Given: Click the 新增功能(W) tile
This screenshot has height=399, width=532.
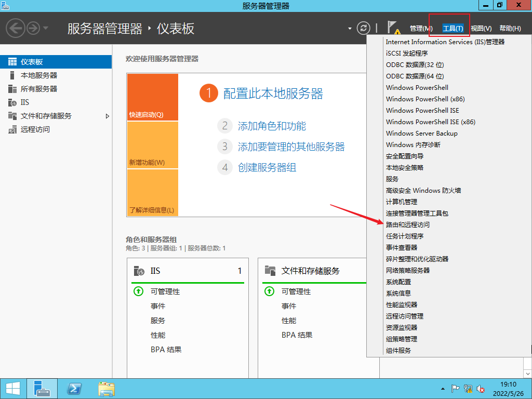Looking at the screenshot, I should (x=153, y=145).
